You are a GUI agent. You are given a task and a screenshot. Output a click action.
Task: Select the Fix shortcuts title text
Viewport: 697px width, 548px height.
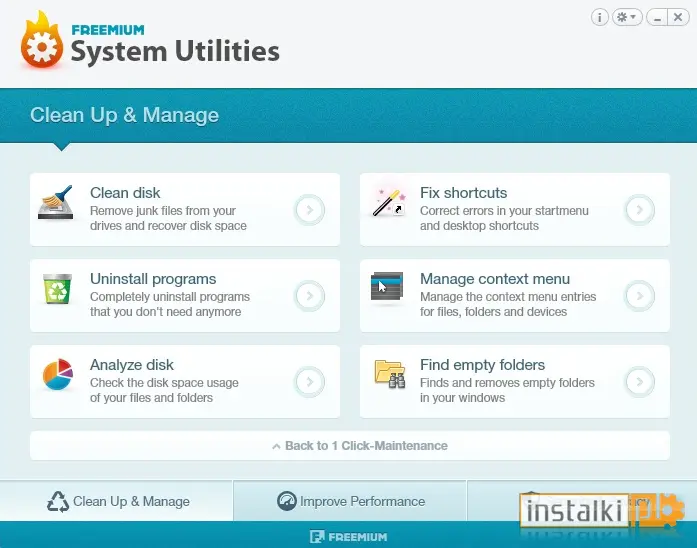click(x=463, y=193)
